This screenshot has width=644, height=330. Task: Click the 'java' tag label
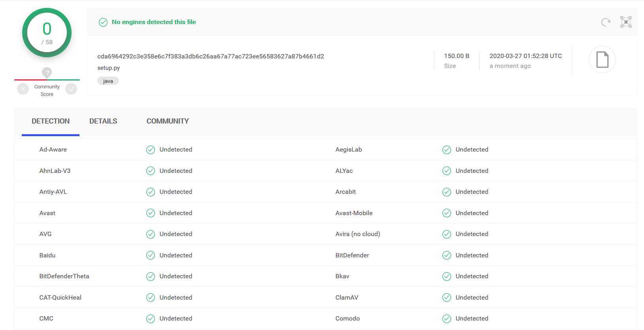(x=108, y=81)
